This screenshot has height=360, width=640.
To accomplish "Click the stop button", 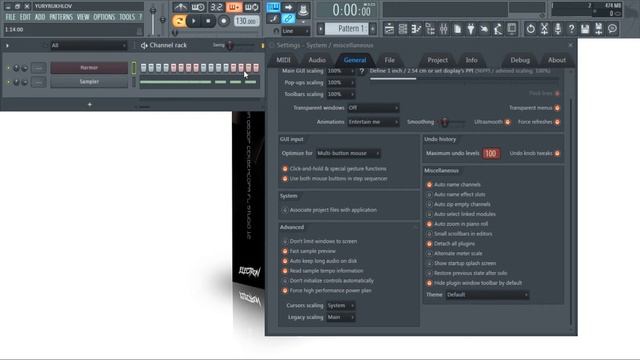I will [x=208, y=21].
